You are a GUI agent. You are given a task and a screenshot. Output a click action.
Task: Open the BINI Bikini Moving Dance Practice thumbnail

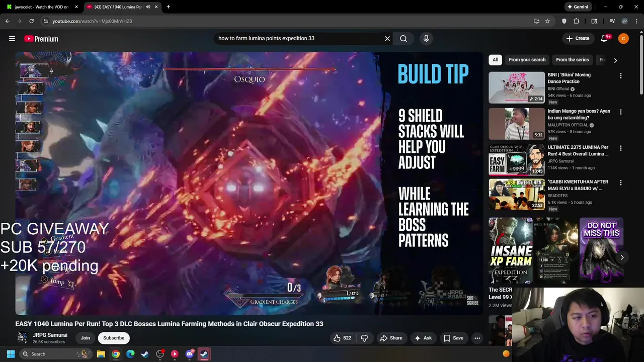(517, 87)
